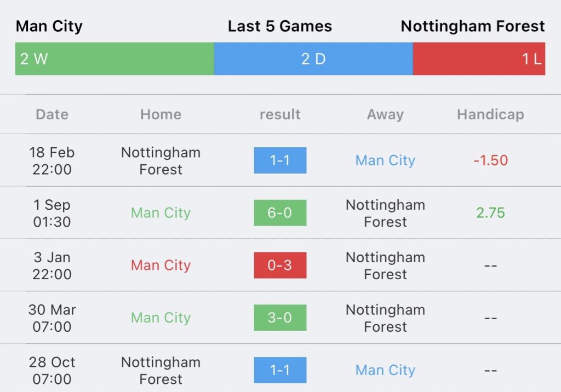561x392 pixels.
Task: Click the 2.75 handicap value
Action: (x=490, y=213)
